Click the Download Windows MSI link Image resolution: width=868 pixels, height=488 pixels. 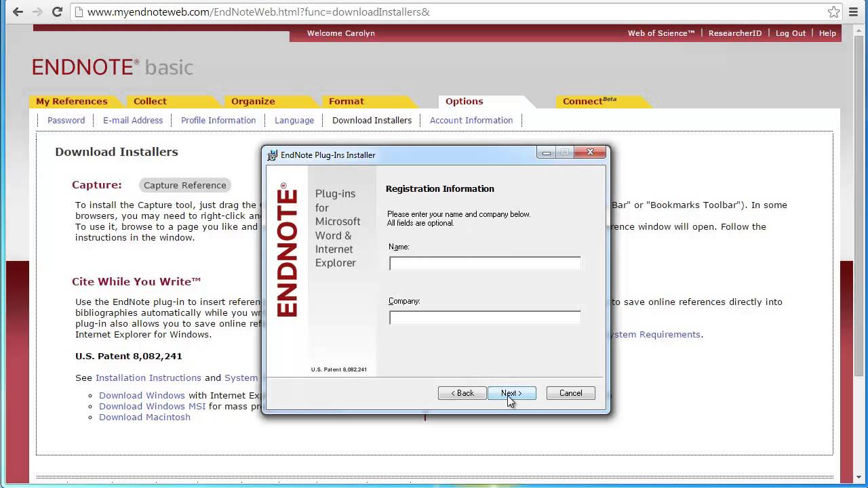point(153,406)
